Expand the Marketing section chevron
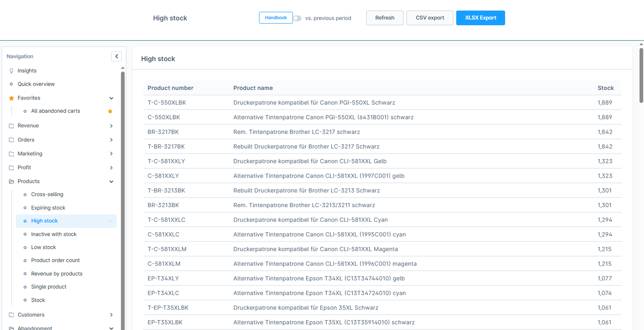644x330 pixels. point(111,154)
